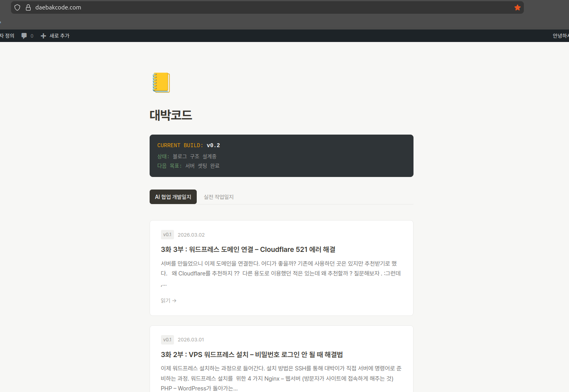Switch to the AI 협업 개발일지 tab
Screen dimensions: 569x392
tap(173, 197)
